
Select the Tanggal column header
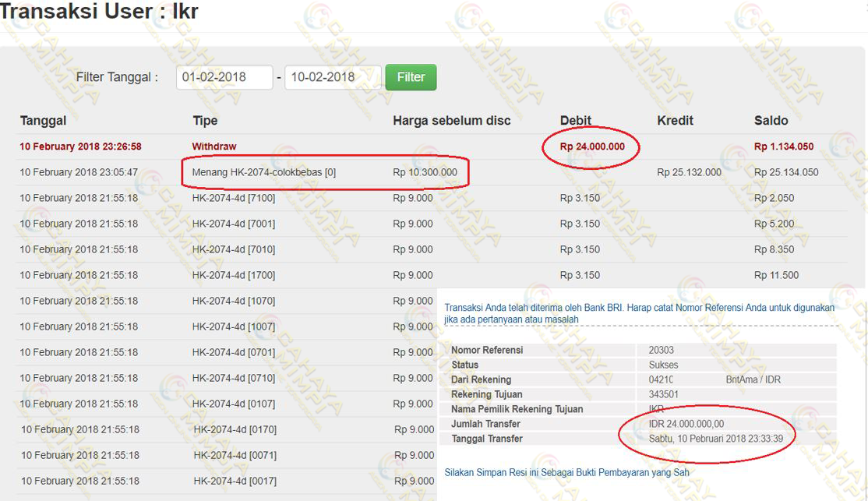point(43,121)
